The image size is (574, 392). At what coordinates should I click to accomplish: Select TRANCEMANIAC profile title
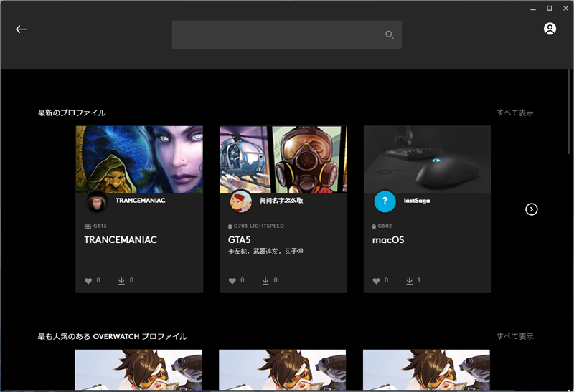(x=121, y=240)
